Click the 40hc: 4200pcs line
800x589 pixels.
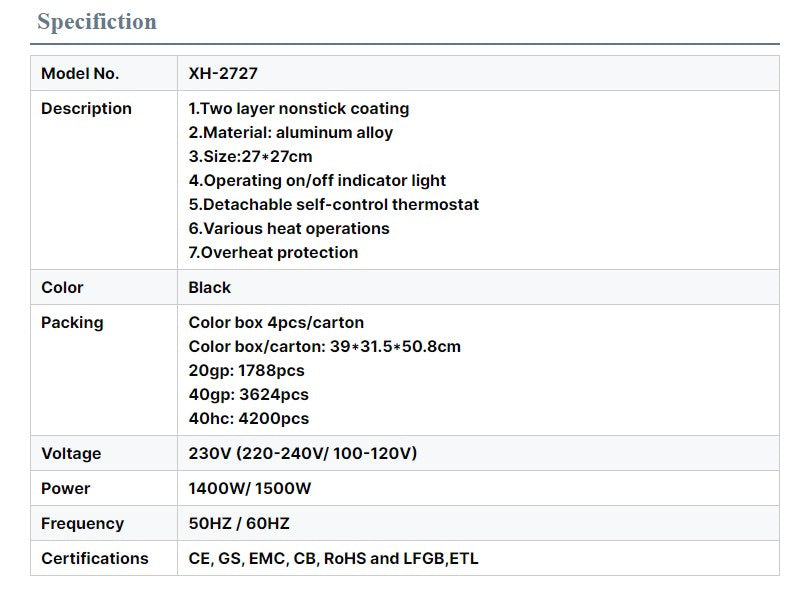tap(249, 418)
